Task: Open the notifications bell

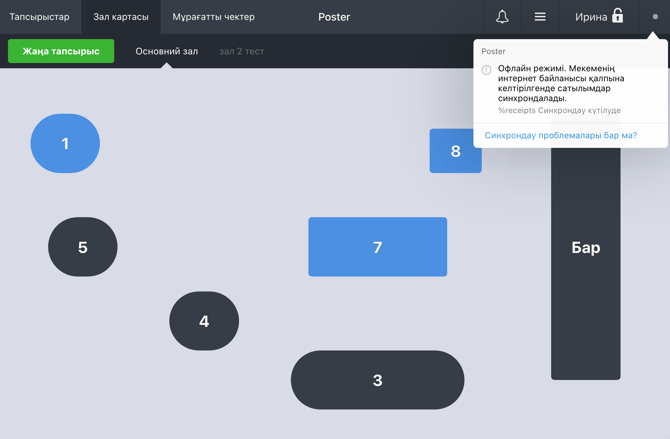Action: click(x=502, y=17)
